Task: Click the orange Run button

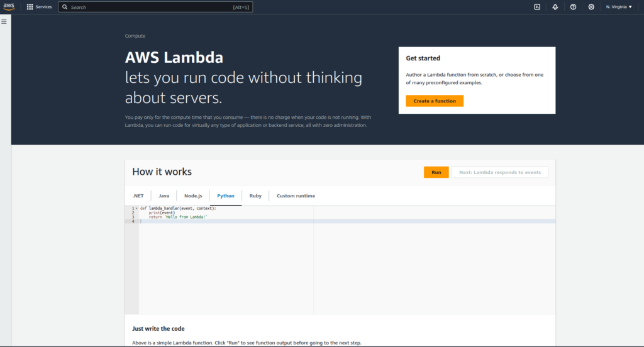Action: coord(436,172)
